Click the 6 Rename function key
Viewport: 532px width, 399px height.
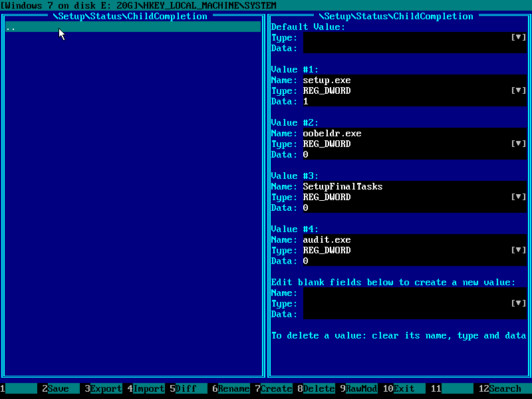[231, 388]
